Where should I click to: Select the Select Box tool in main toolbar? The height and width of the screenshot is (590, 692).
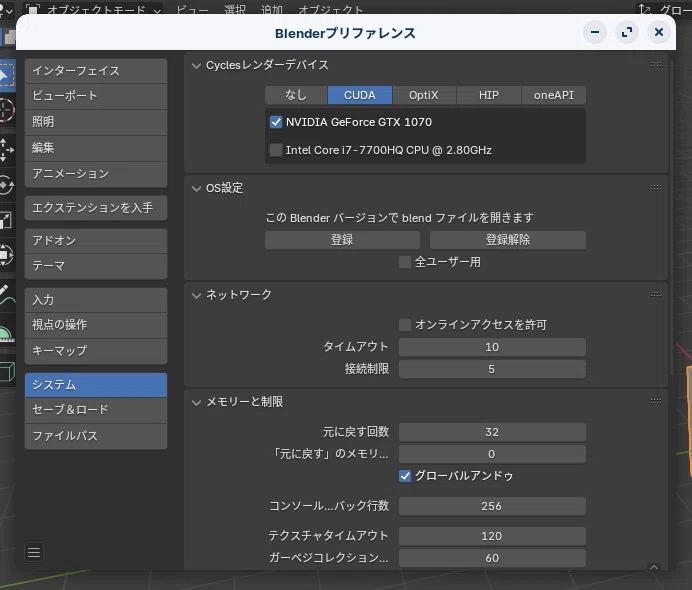(7, 75)
